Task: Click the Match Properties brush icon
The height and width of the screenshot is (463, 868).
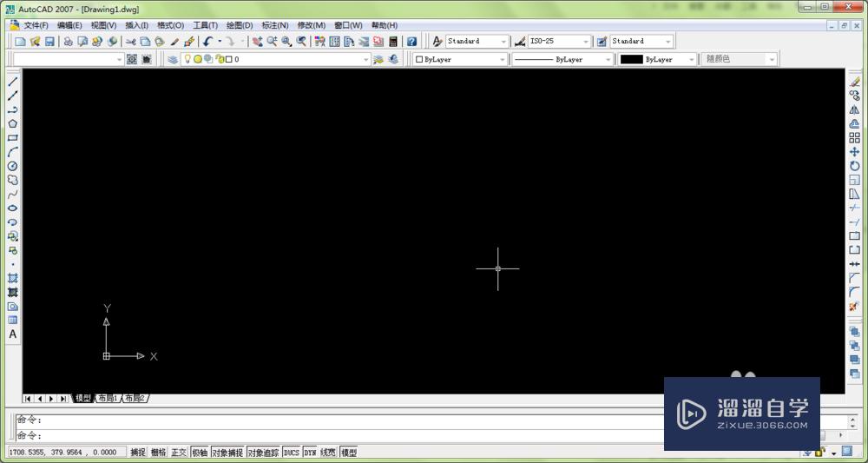Action: point(174,42)
